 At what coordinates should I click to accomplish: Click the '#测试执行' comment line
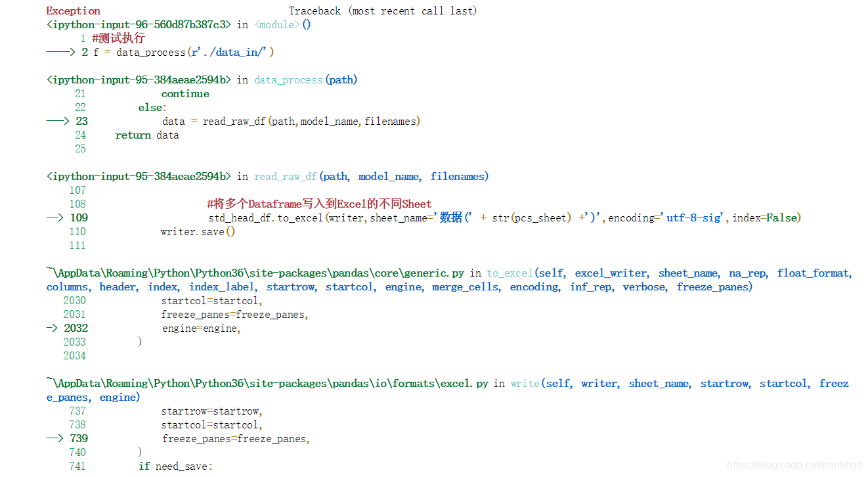pyautogui.click(x=118, y=38)
